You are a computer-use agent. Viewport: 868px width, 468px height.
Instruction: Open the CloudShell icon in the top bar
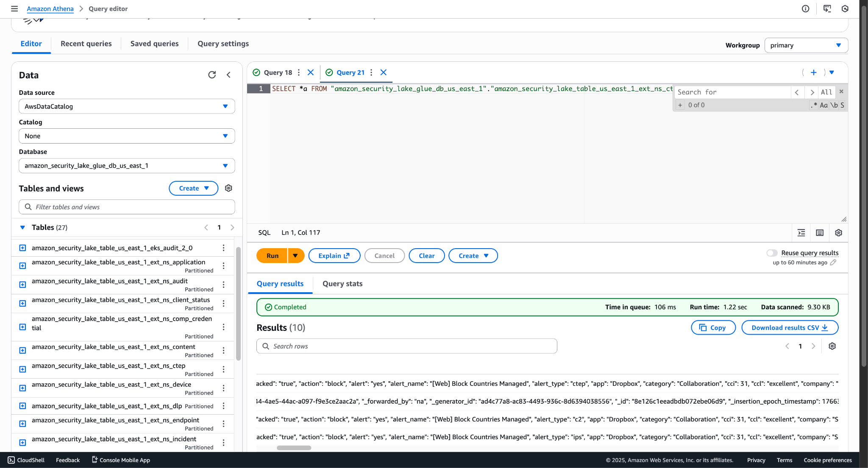coord(827,8)
